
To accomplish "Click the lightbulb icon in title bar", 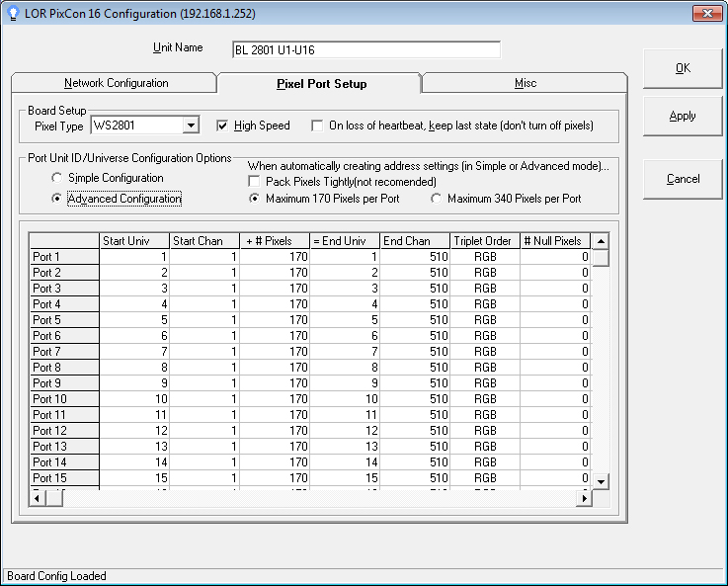I will [14, 12].
